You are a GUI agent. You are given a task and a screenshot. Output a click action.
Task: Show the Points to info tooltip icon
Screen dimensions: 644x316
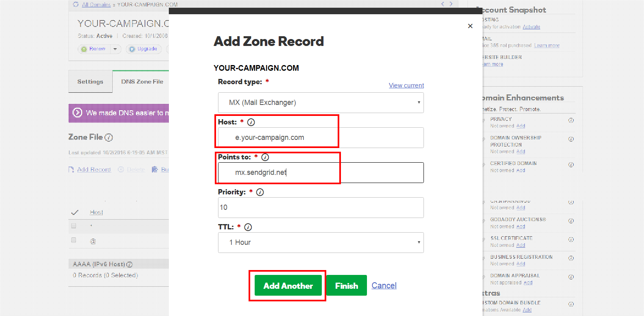tap(265, 157)
